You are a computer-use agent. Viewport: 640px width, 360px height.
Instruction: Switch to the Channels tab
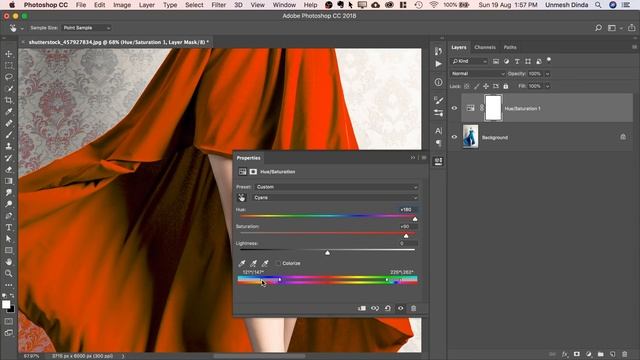coord(485,47)
